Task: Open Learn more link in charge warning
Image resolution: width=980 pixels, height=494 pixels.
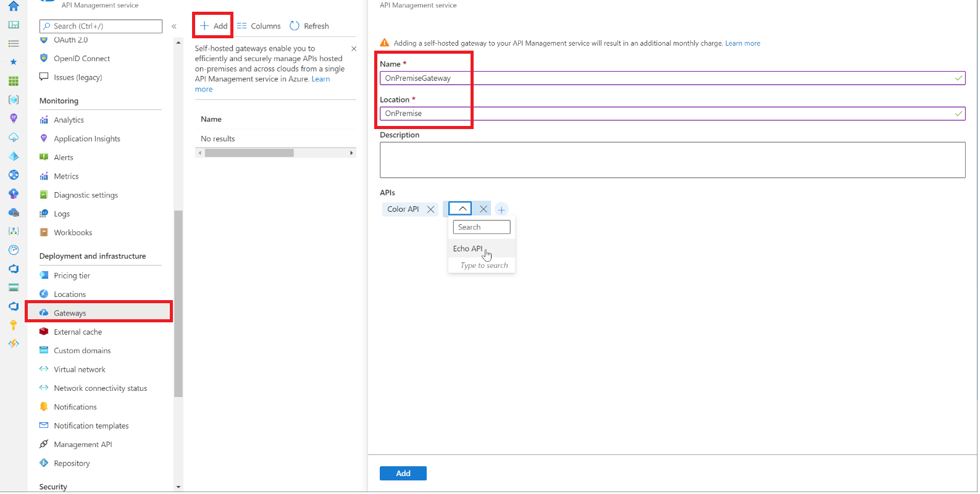Action: pos(742,43)
